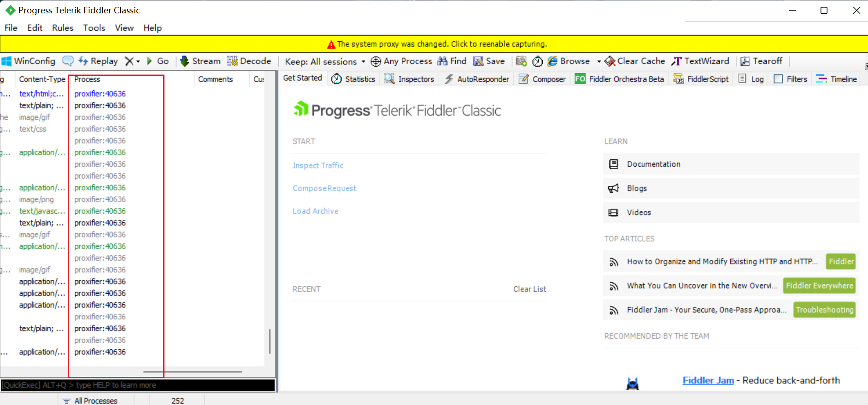The height and width of the screenshot is (405, 868).
Task: Toggle Decode mode
Action: (249, 61)
